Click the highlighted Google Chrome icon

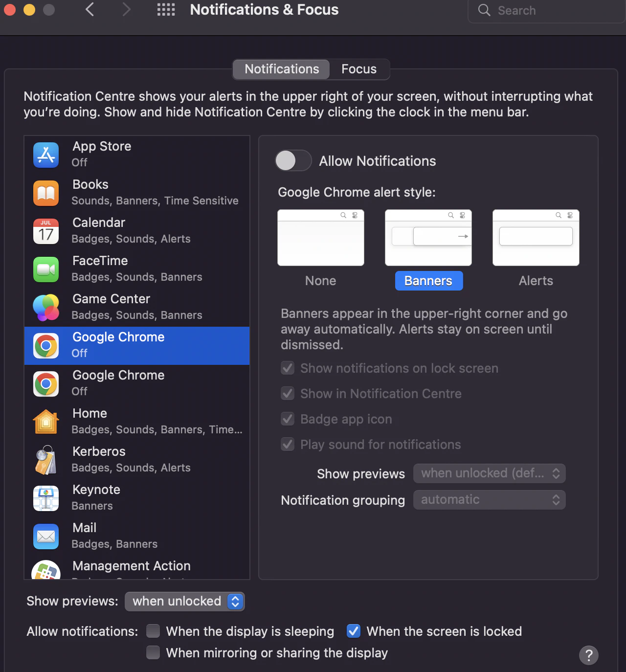46,345
